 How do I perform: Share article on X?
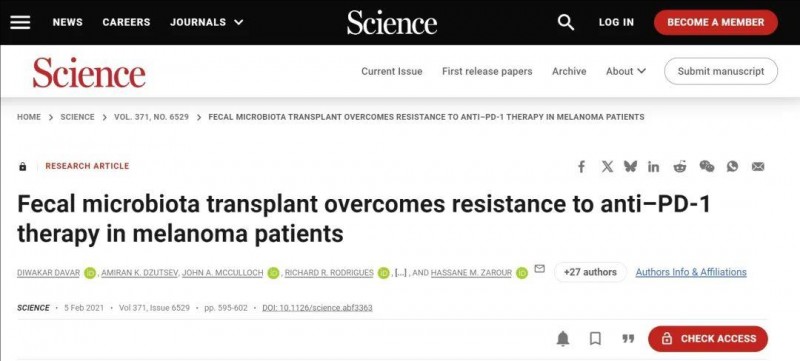[607, 166]
